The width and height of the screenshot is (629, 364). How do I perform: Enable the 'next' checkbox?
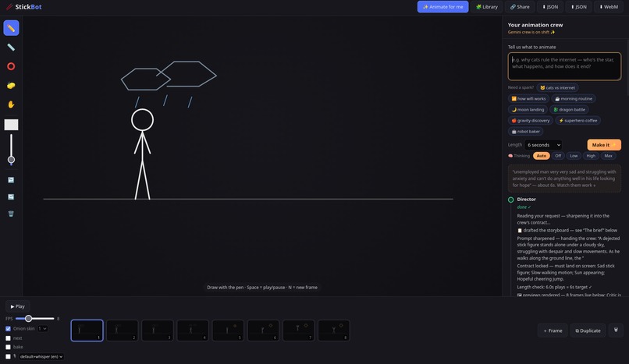pyautogui.click(x=8, y=338)
